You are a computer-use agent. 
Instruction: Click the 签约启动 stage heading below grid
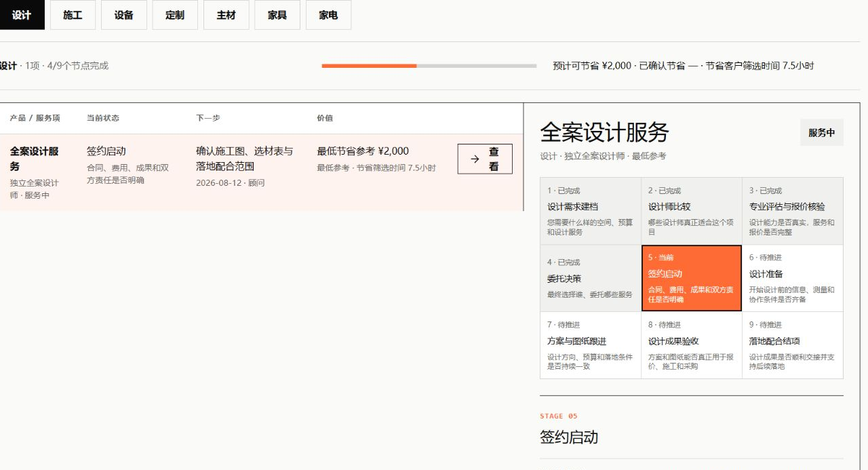click(569, 437)
